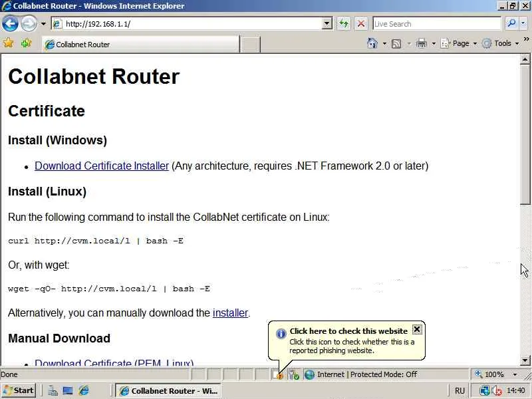Close the phishing check balloon tip
Screen dimensions: 532x399
[x=417, y=329]
